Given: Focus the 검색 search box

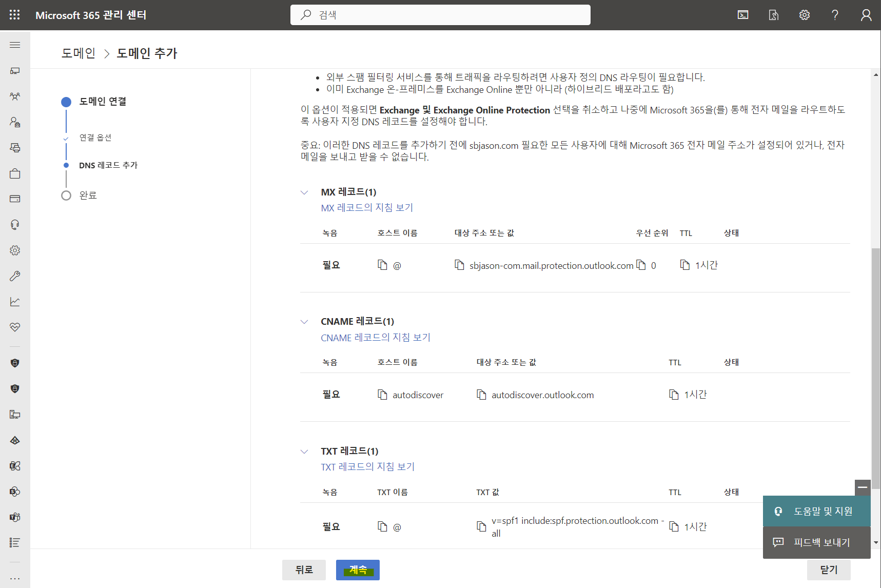Looking at the screenshot, I should pos(440,15).
